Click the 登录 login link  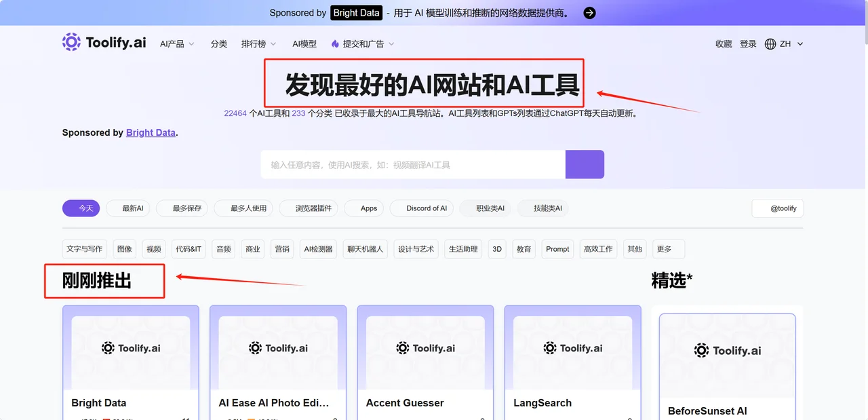748,44
